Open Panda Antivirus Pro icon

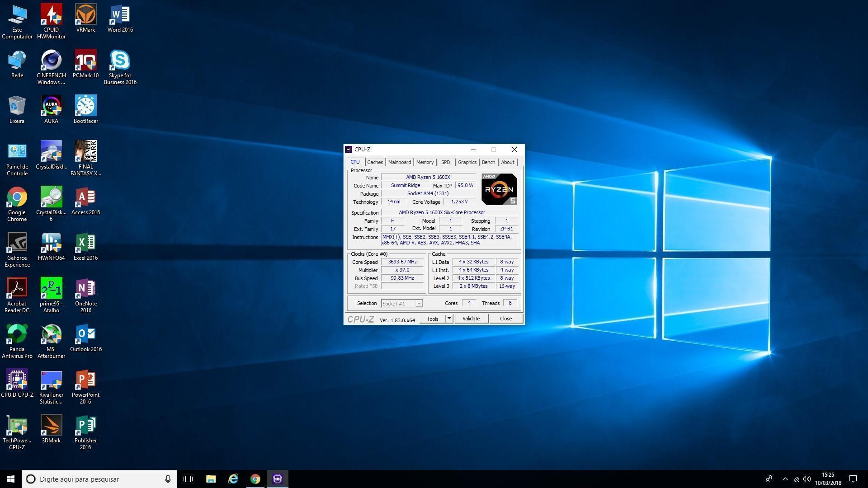coord(17,341)
